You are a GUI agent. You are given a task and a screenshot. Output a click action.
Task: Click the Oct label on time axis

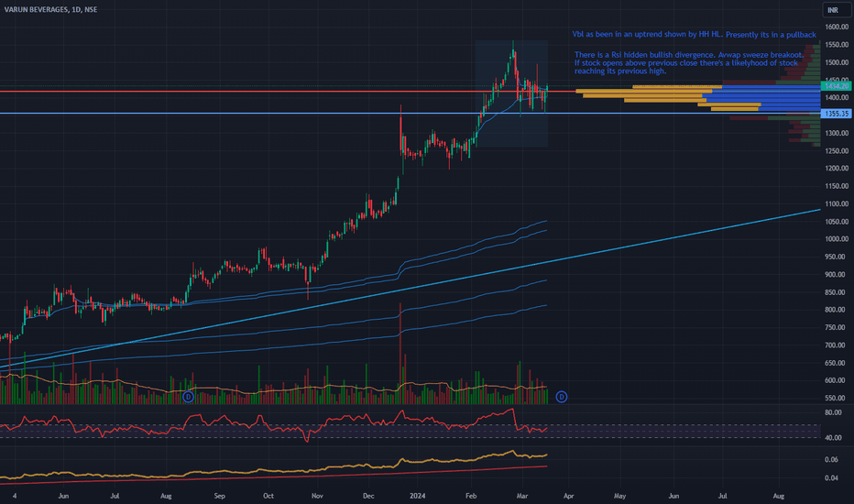click(x=268, y=496)
